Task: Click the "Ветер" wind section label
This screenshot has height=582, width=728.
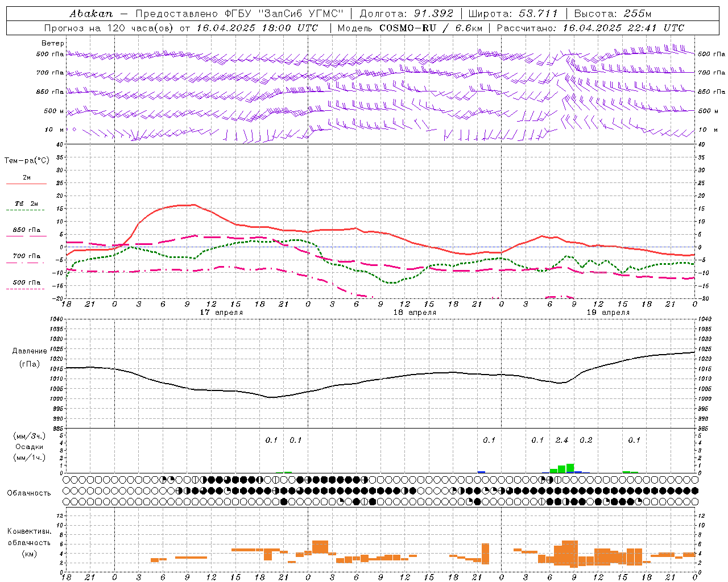Action: (53, 43)
